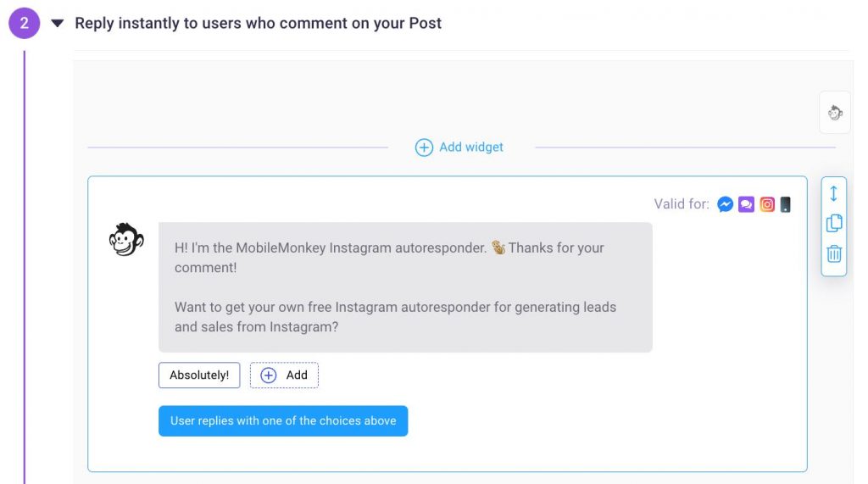Collapse the "Reply instantly to users" section arrow

58,24
